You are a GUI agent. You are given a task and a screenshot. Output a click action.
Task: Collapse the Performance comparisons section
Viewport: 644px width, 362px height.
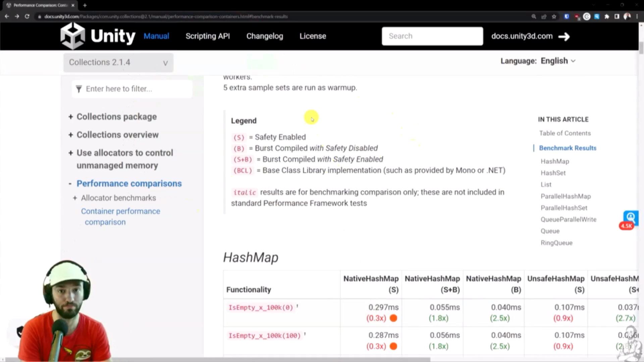point(70,184)
